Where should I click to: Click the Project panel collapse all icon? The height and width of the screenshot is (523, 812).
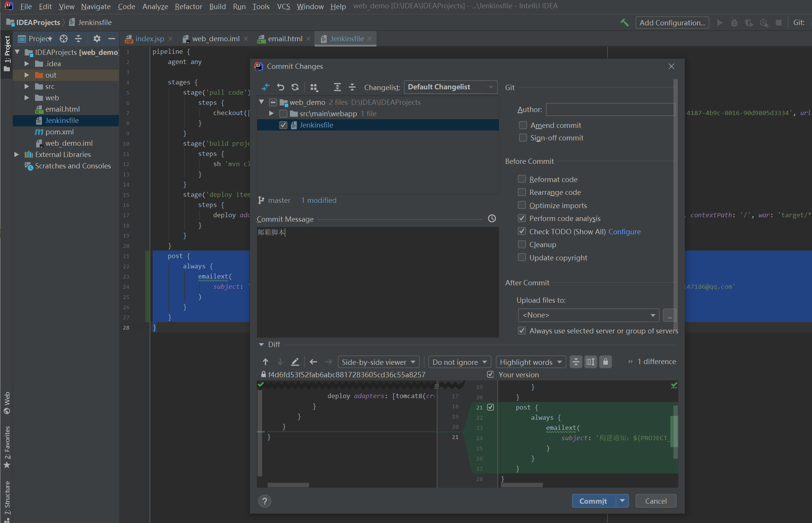[78, 39]
